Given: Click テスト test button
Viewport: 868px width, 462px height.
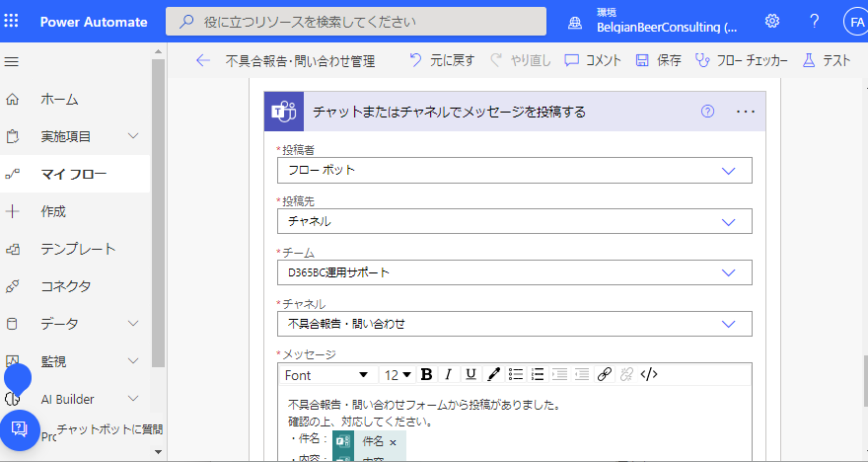Looking at the screenshot, I should pyautogui.click(x=826, y=60).
